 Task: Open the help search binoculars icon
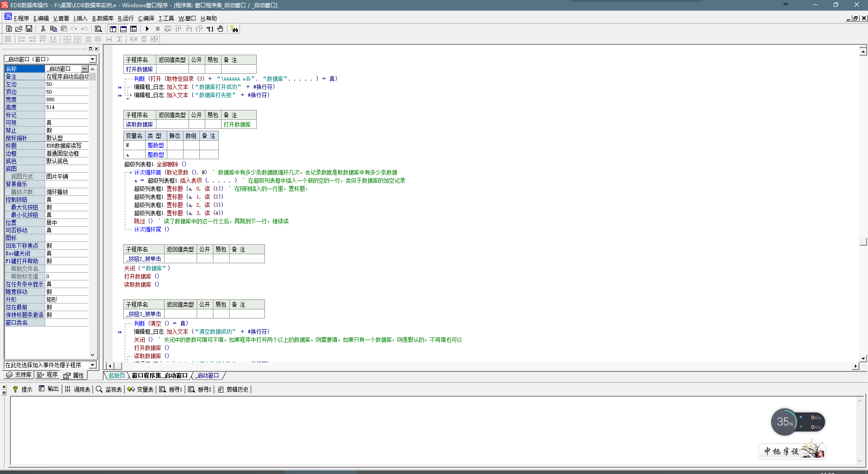click(234, 29)
